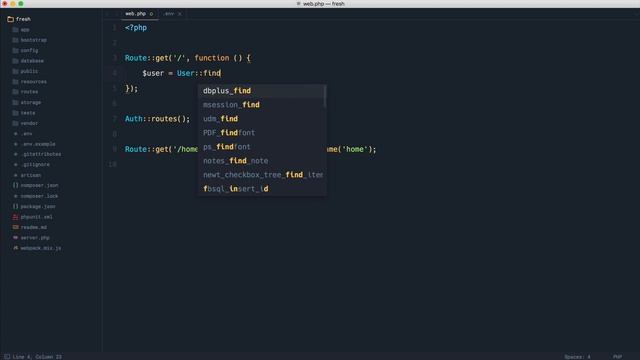This screenshot has width=640, height=360.
Task: Click Line 4, Column status text
Action: [37, 357]
